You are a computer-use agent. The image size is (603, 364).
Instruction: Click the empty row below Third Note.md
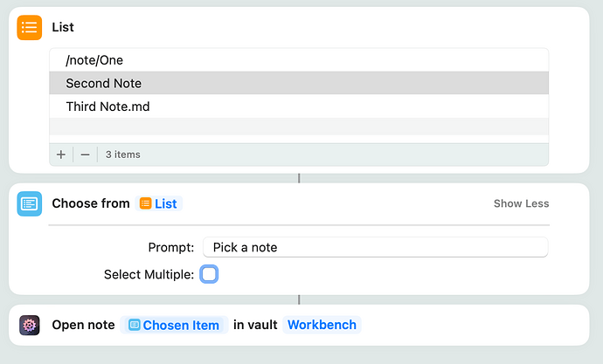tap(299, 127)
